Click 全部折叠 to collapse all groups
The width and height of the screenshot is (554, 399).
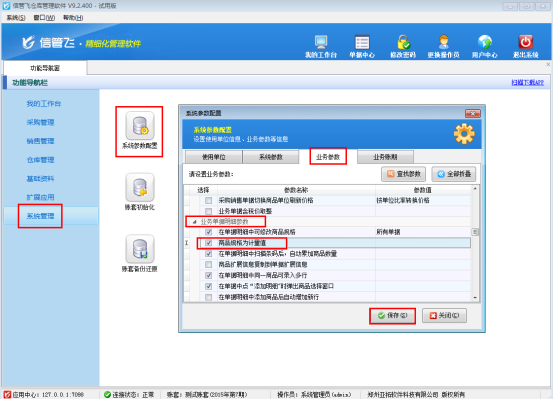[454, 174]
